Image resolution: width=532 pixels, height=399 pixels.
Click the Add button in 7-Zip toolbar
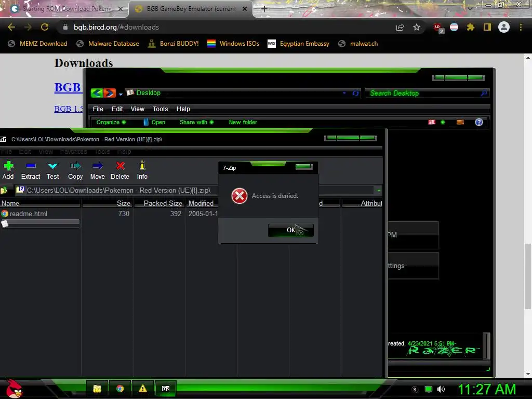[8, 170]
